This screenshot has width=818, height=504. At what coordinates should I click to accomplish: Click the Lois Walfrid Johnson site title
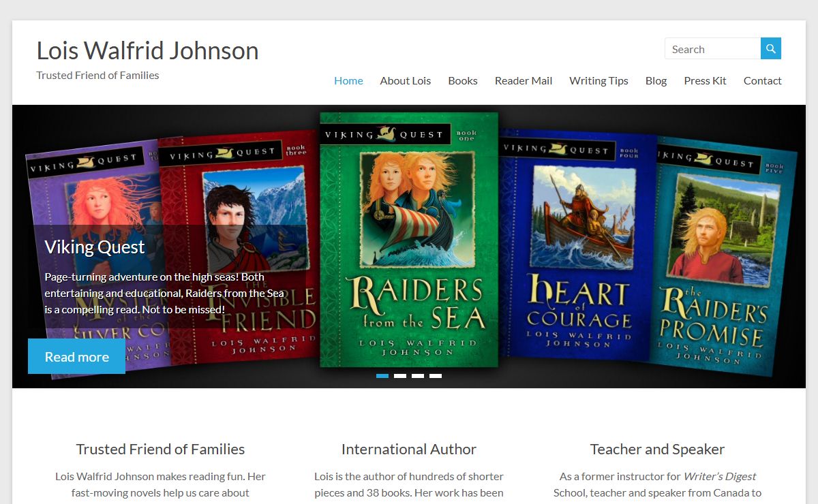click(147, 50)
